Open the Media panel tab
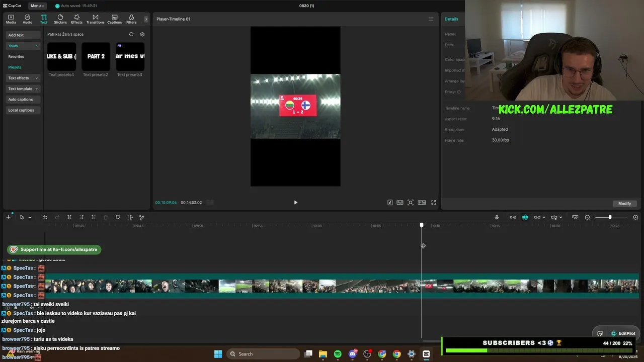Screen dimensions: 644x362 click(x=11, y=19)
